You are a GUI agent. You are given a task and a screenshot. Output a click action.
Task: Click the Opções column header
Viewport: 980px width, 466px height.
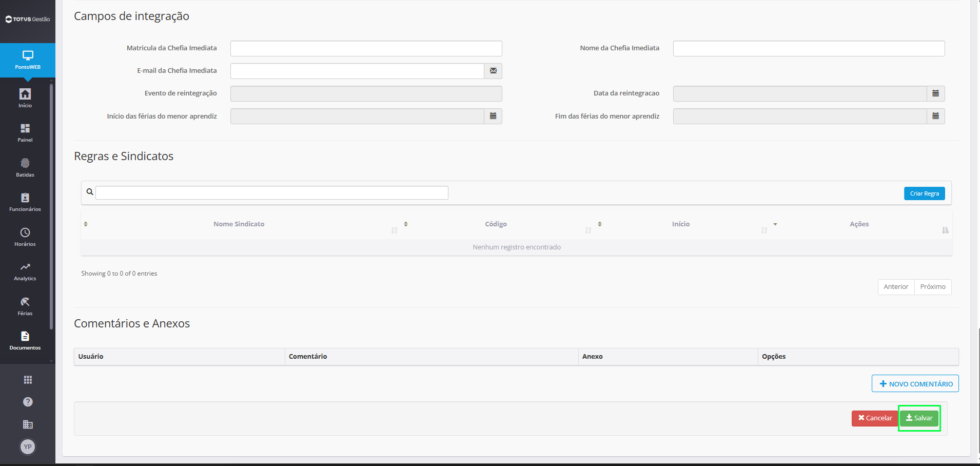858,357
